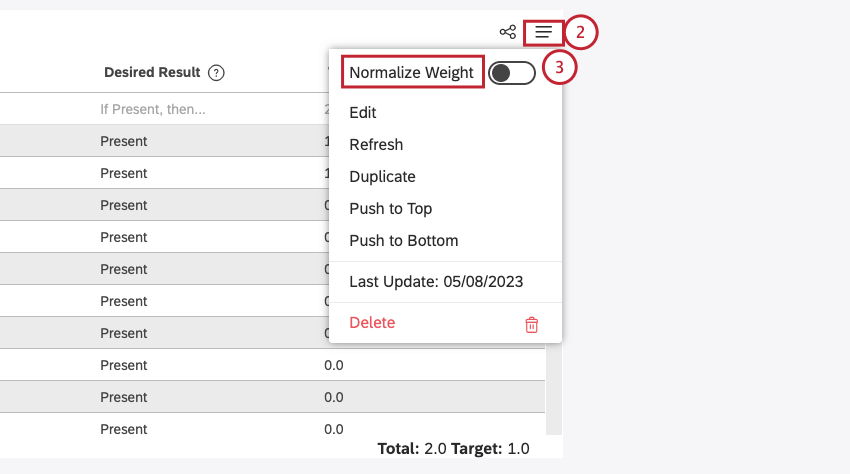Viewport: 850px width, 474px height.
Task: Select Edit from the menu
Action: [363, 113]
